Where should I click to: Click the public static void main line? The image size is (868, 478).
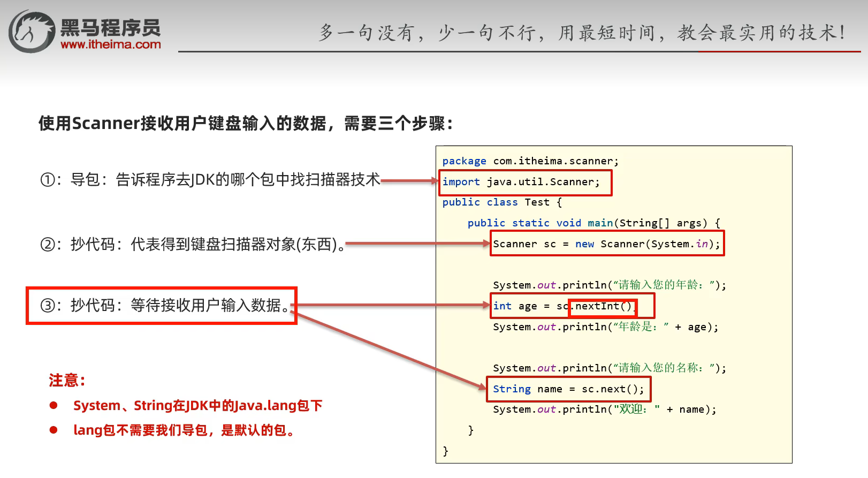coord(594,223)
